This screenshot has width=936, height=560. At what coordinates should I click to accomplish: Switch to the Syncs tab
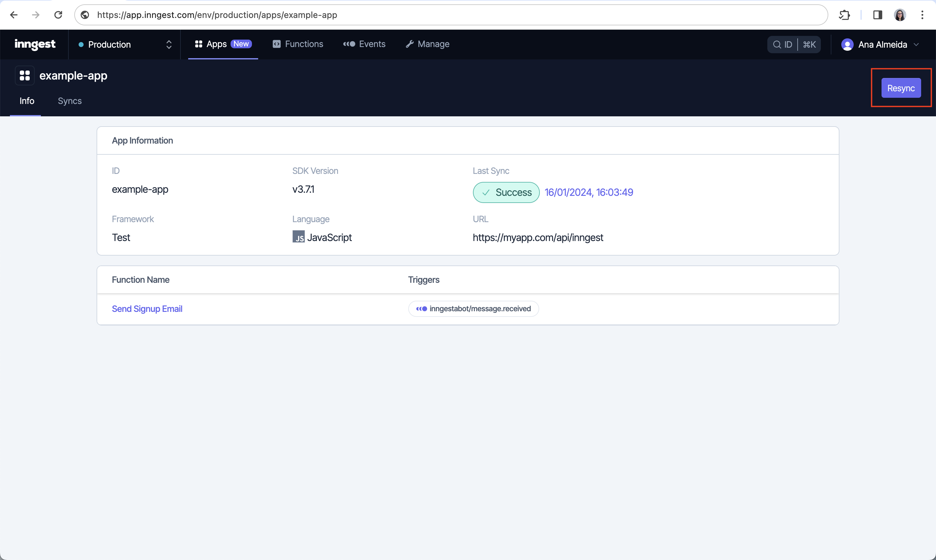[69, 101]
